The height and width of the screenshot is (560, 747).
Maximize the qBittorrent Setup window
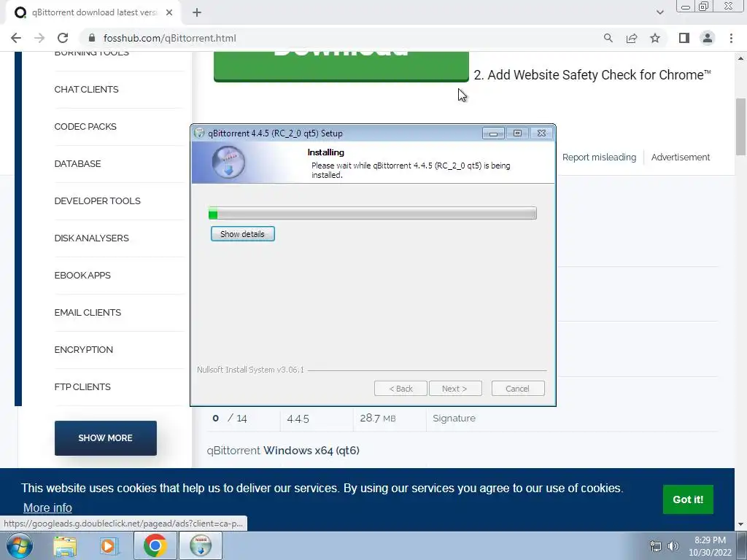[x=517, y=133]
